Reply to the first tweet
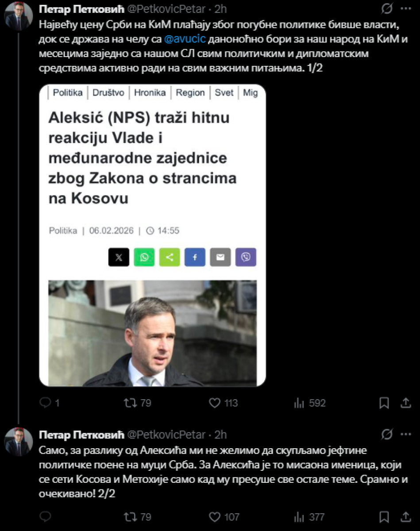Image resolution: width=420 pixels, height=531 pixels. coord(45,403)
